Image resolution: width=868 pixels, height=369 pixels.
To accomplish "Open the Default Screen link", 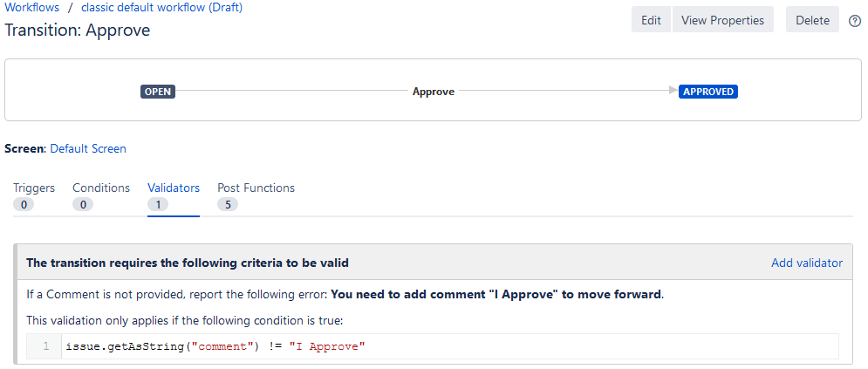I will 88,148.
